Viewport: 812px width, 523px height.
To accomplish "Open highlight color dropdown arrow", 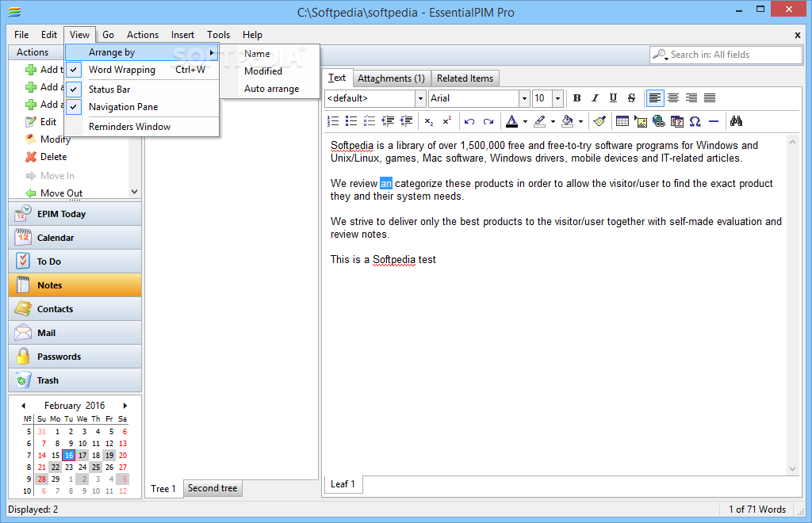I will (553, 122).
